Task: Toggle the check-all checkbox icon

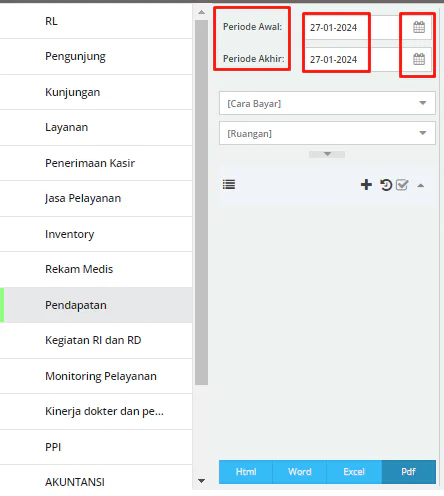Action: tap(402, 184)
